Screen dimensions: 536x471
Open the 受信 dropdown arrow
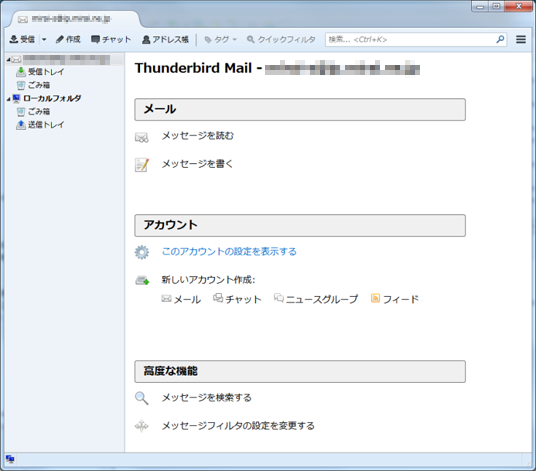coord(44,39)
